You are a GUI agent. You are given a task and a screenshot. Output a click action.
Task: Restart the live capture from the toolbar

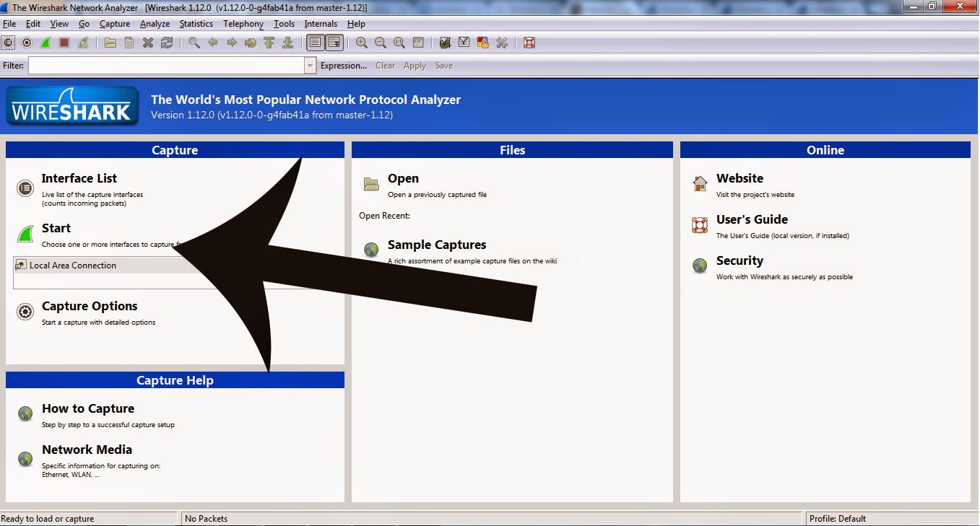pos(83,43)
